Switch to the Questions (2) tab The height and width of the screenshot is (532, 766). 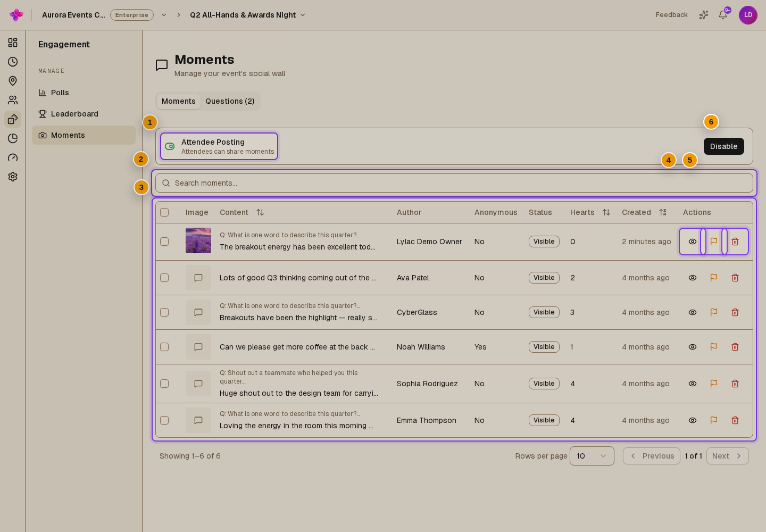(230, 101)
